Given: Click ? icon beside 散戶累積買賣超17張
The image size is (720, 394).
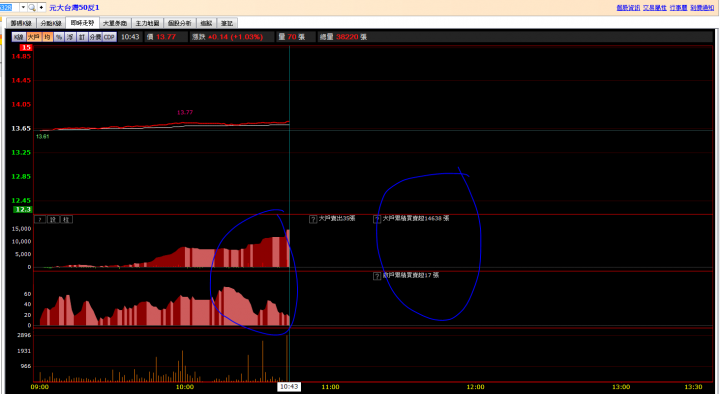Looking at the screenshot, I should [377, 276].
